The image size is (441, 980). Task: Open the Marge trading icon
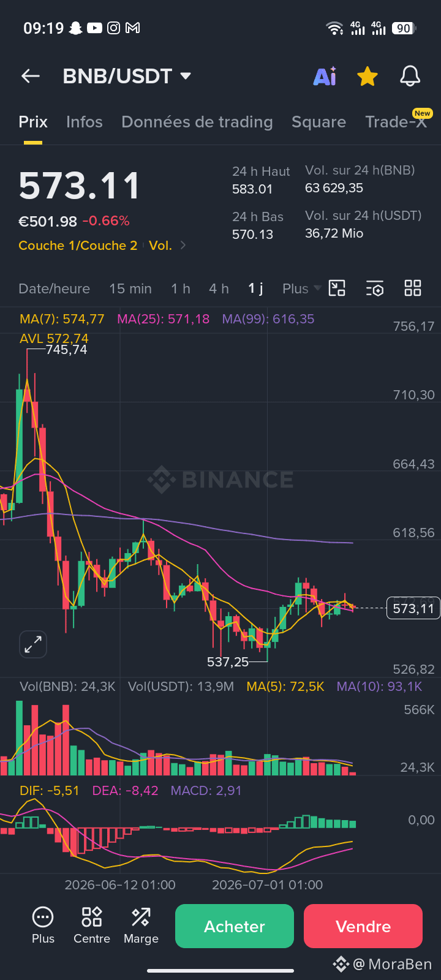[141, 925]
